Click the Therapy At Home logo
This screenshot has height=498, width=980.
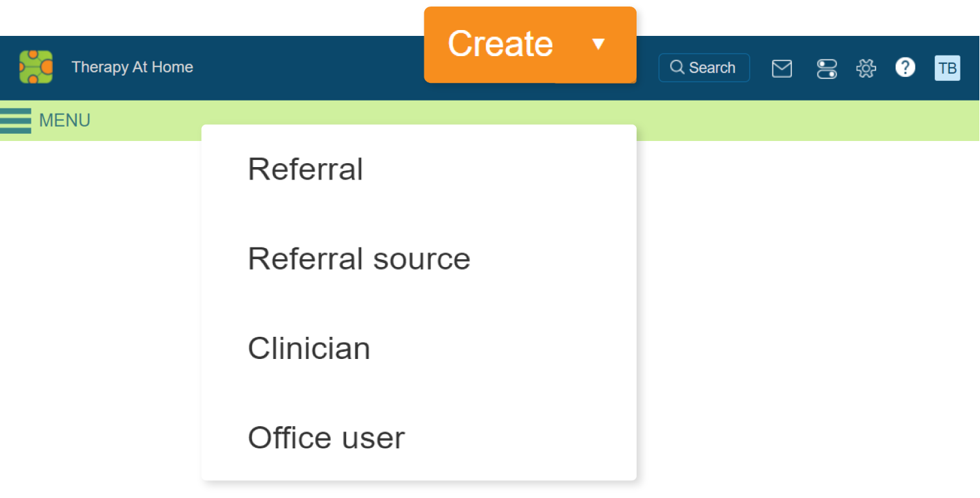tap(36, 67)
